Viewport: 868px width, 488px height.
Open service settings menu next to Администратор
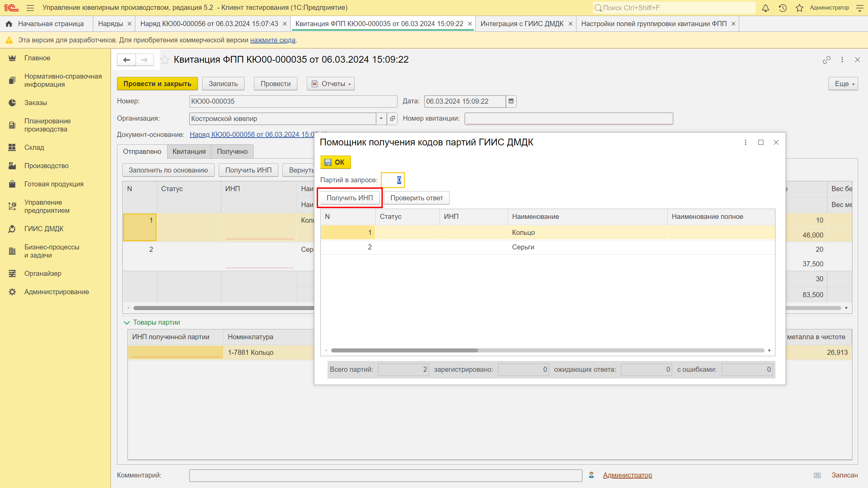coord(860,8)
